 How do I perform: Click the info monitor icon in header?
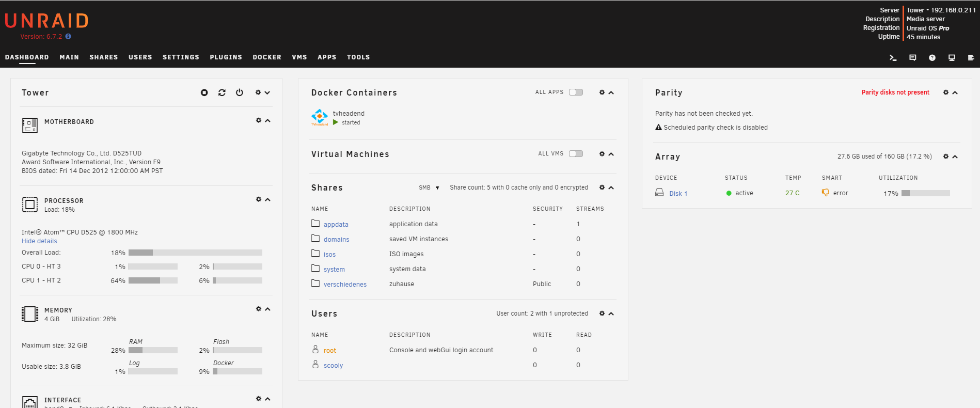tap(952, 58)
